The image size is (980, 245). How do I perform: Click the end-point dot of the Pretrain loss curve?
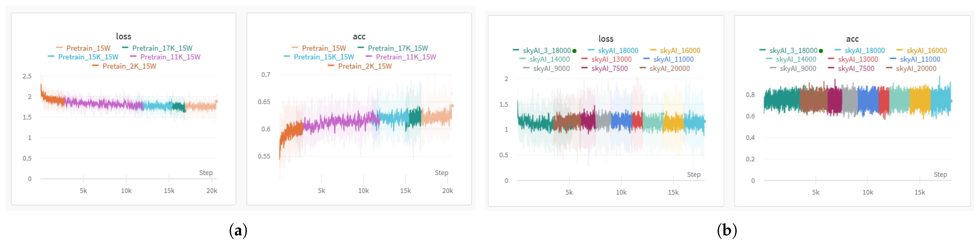click(x=216, y=101)
